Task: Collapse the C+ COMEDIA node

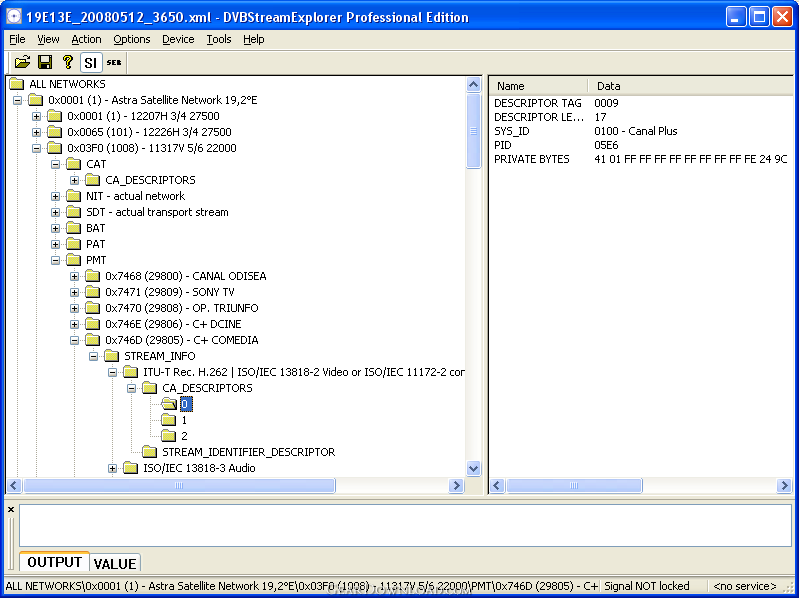Action: point(74,340)
